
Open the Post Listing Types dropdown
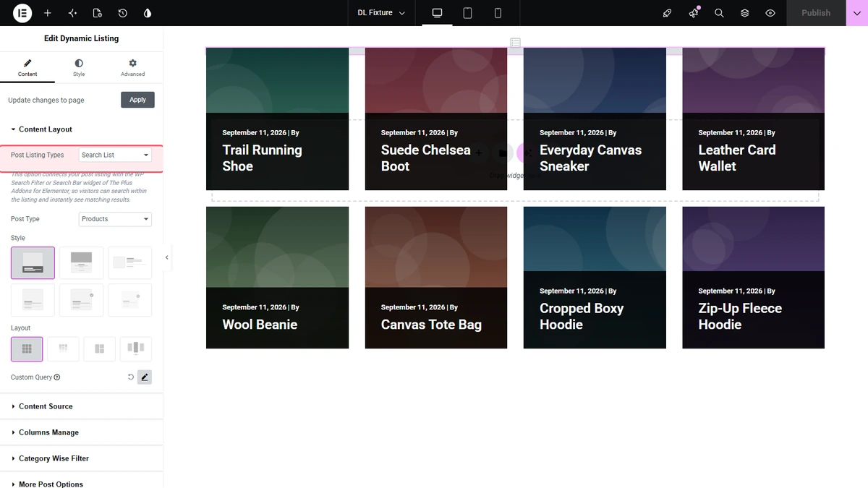coord(115,155)
